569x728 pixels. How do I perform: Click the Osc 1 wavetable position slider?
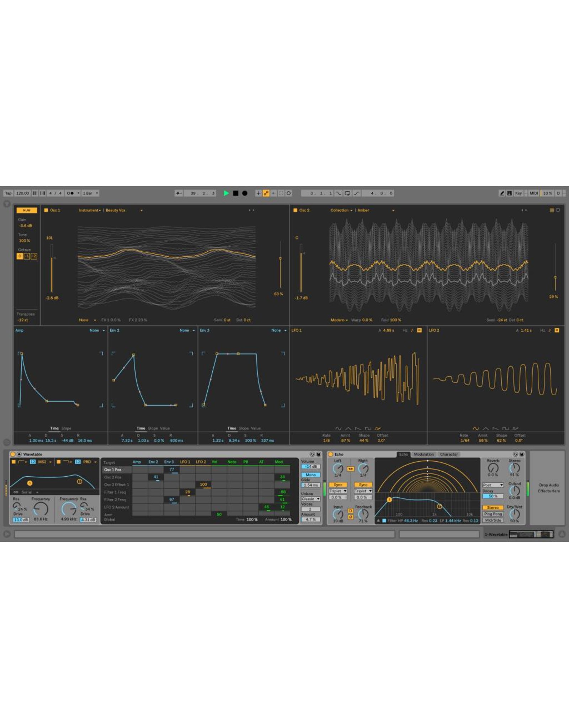click(x=280, y=265)
